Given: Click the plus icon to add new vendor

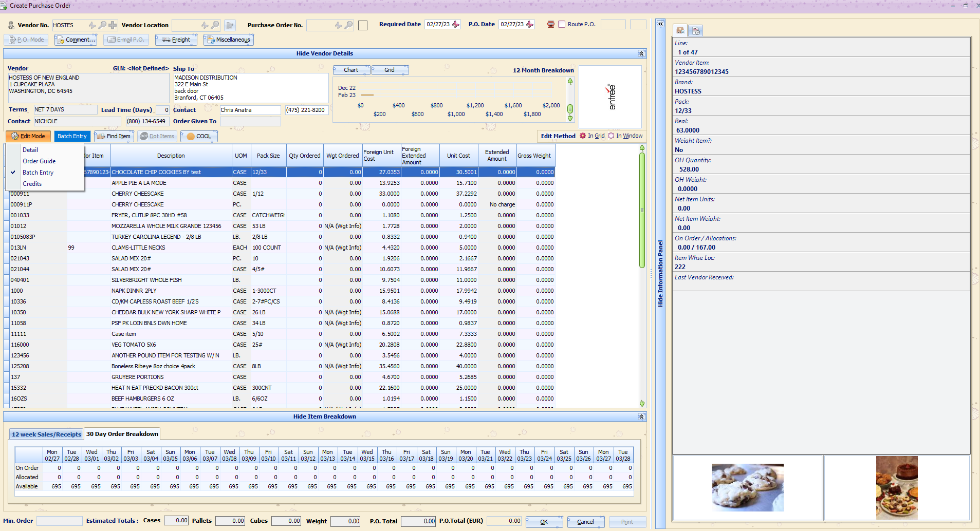Looking at the screenshot, I should click(112, 25).
